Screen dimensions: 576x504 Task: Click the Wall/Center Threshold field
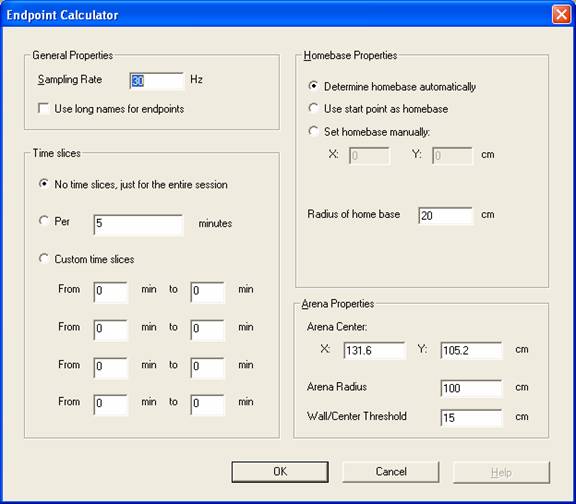click(471, 418)
